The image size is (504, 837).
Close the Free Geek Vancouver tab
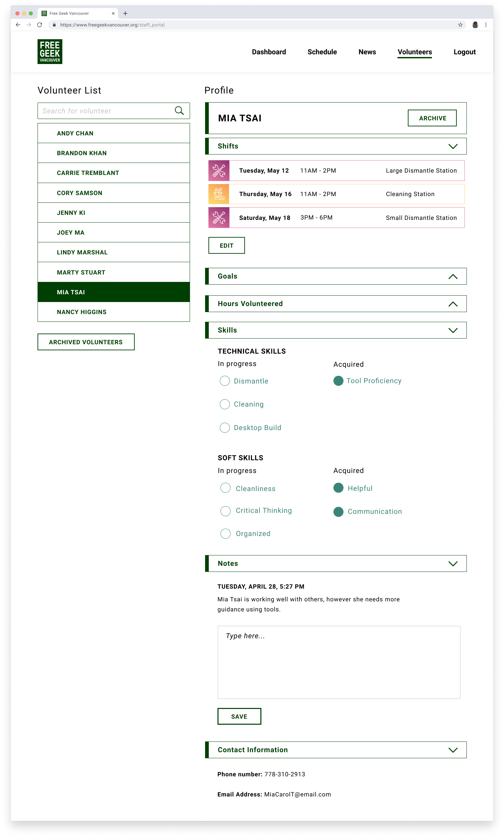pyautogui.click(x=113, y=14)
